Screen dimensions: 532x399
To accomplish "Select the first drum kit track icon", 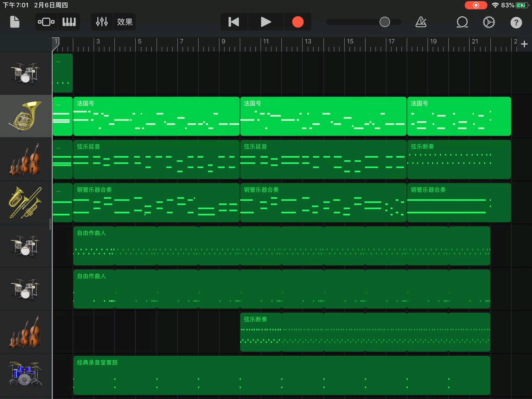I will [x=26, y=73].
